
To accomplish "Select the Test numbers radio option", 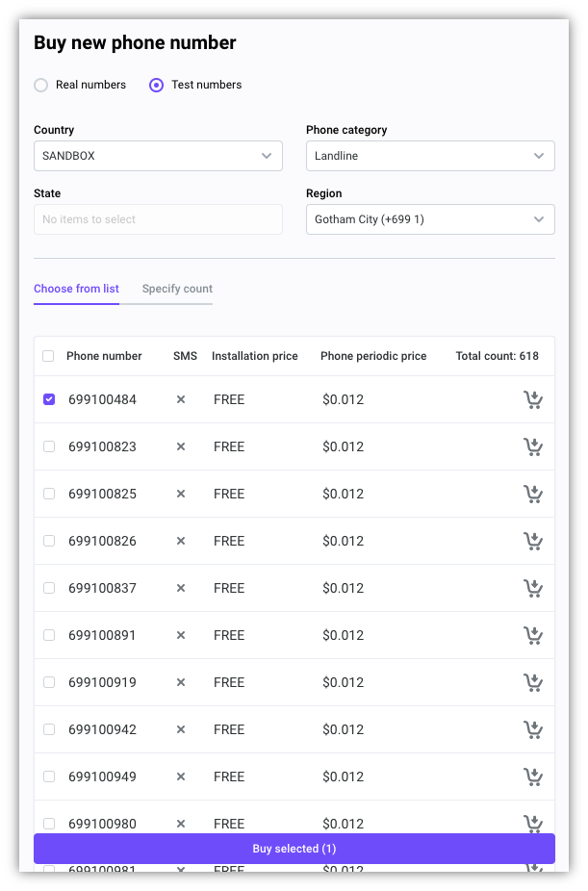I will [157, 85].
